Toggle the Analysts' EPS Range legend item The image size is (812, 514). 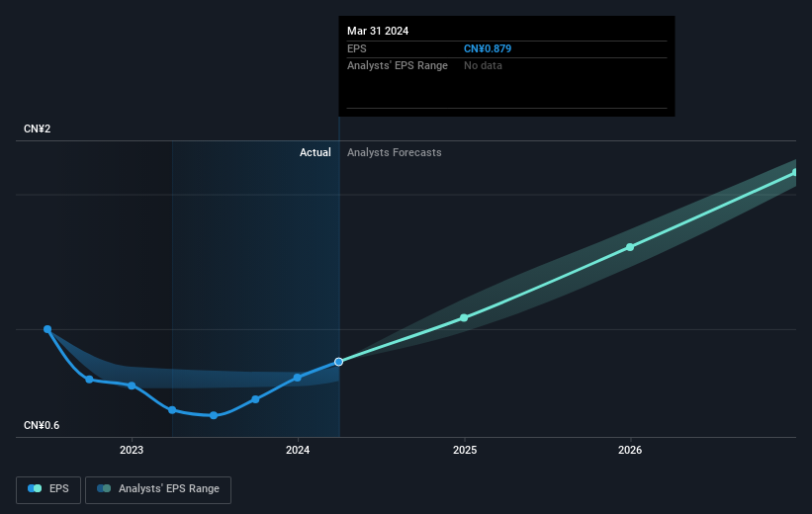coord(158,489)
